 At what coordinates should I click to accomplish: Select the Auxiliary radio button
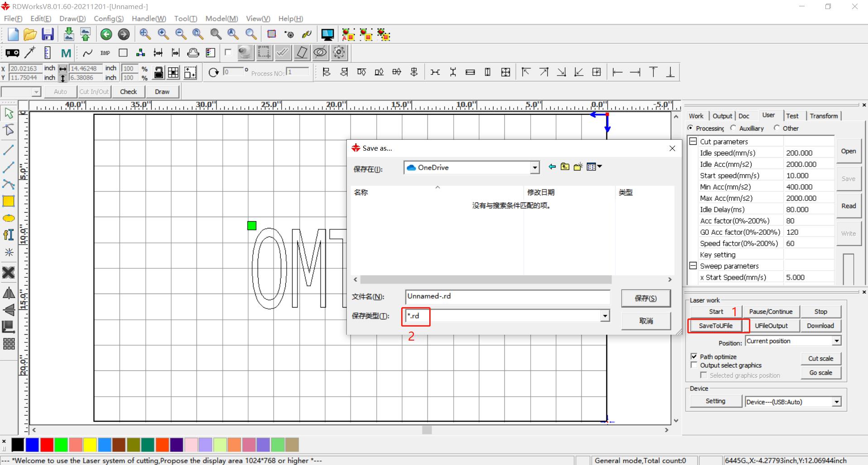point(733,128)
